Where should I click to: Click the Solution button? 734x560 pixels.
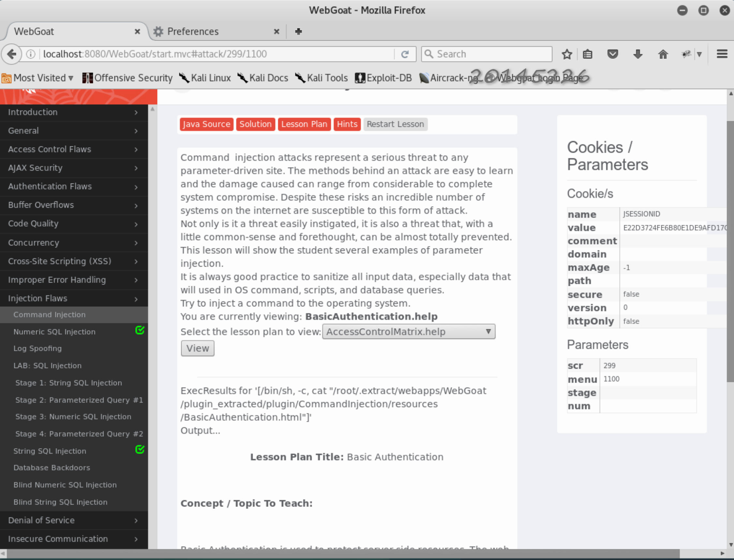(x=255, y=124)
